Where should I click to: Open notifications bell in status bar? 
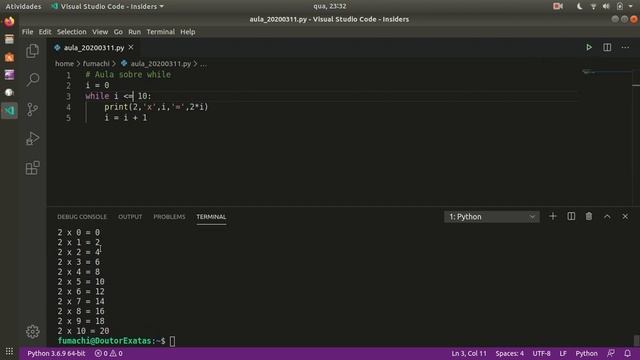tap(627, 353)
